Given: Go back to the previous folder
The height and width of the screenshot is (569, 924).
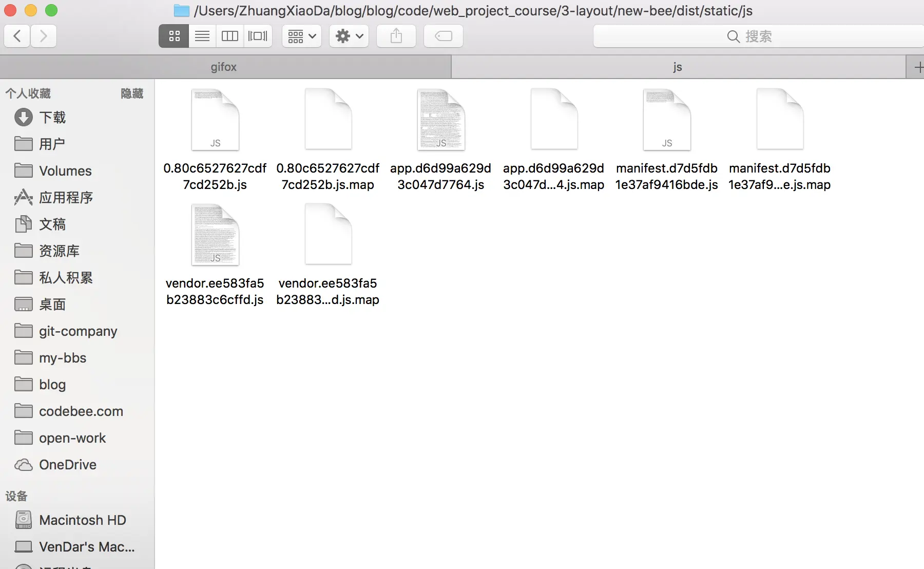Looking at the screenshot, I should click(17, 36).
